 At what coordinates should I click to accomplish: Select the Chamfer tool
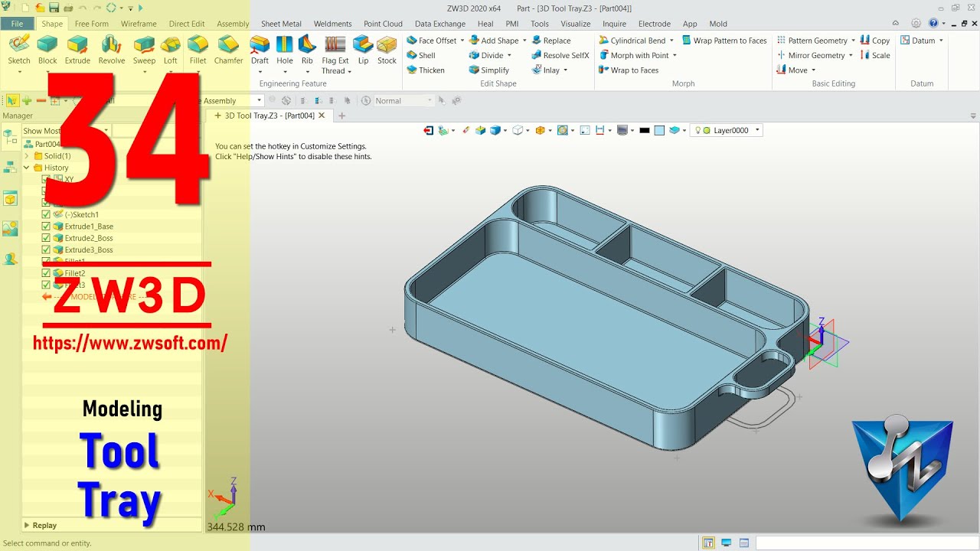click(228, 50)
